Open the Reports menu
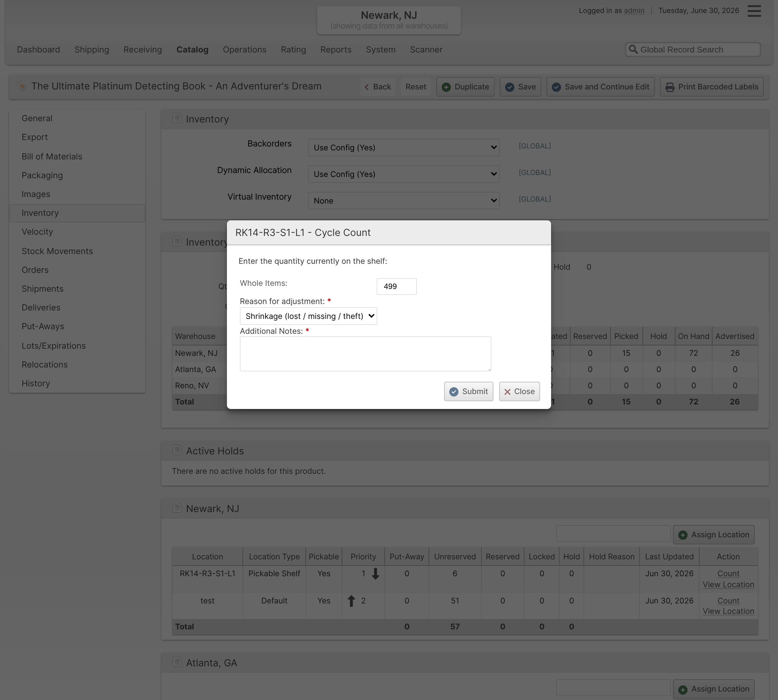Screen dimensions: 778x700 (336, 49)
